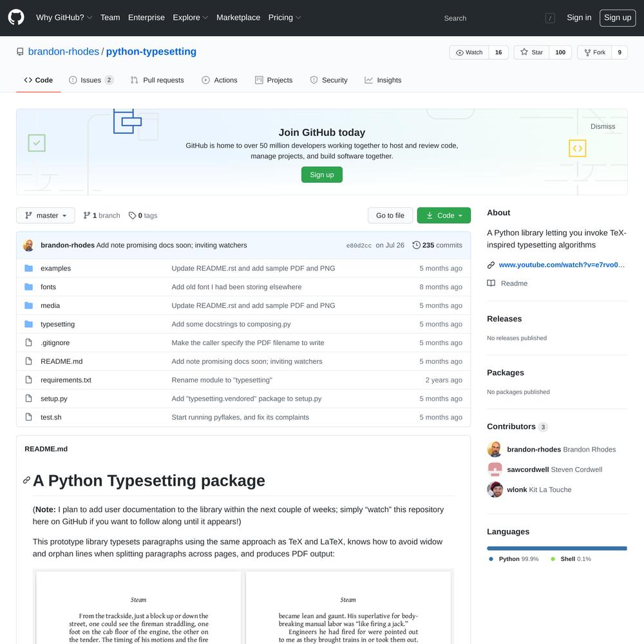Image resolution: width=644 pixels, height=644 pixels.
Task: Fork the repository
Action: (x=594, y=52)
